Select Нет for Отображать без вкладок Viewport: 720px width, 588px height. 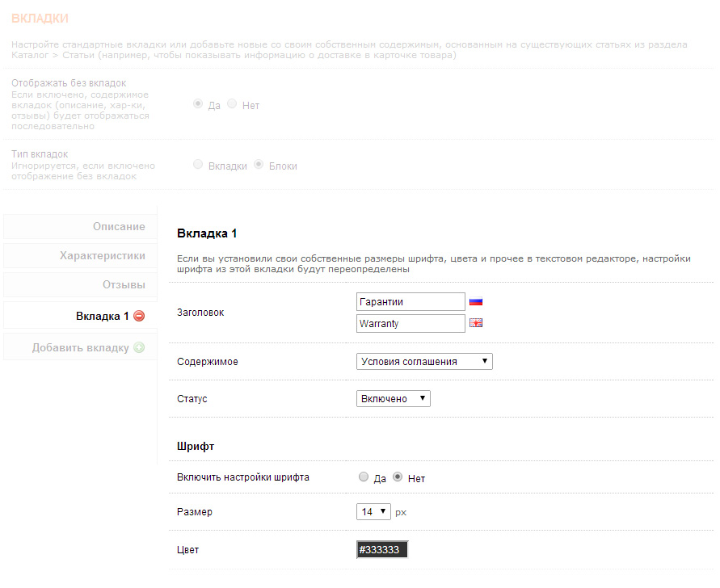coord(233,105)
